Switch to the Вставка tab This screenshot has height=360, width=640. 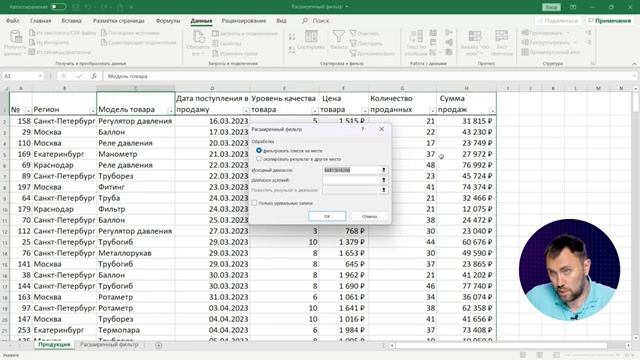71,20
